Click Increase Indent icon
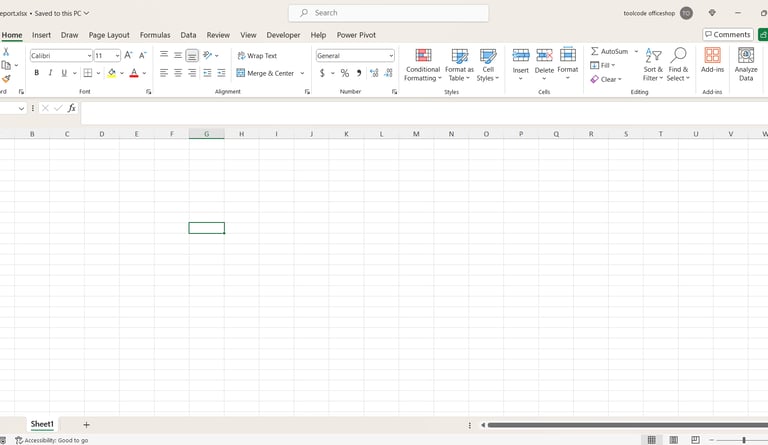The height and width of the screenshot is (445, 768). pyautogui.click(x=221, y=73)
